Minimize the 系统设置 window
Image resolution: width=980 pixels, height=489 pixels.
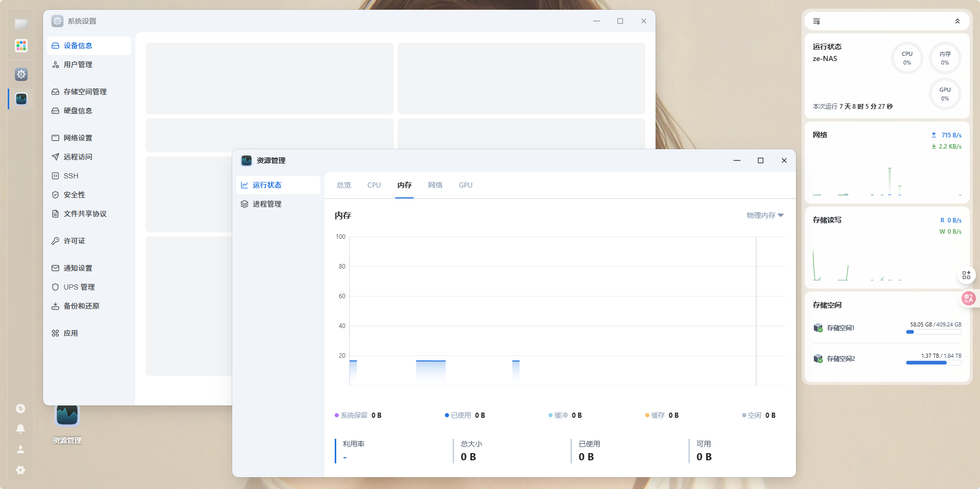click(x=597, y=21)
